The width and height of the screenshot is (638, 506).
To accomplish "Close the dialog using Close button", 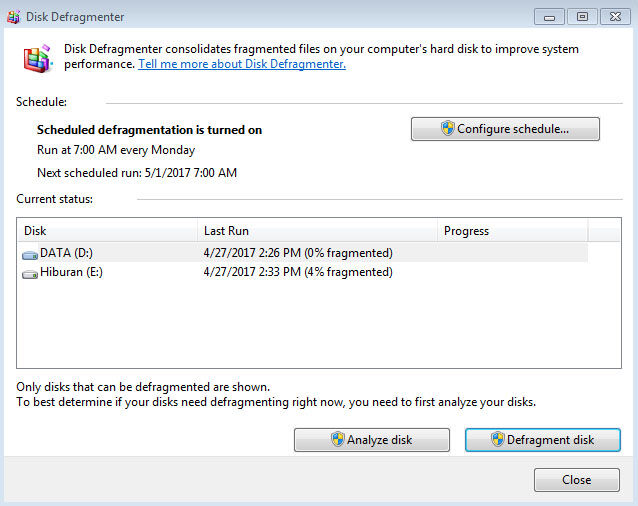I will 576,480.
